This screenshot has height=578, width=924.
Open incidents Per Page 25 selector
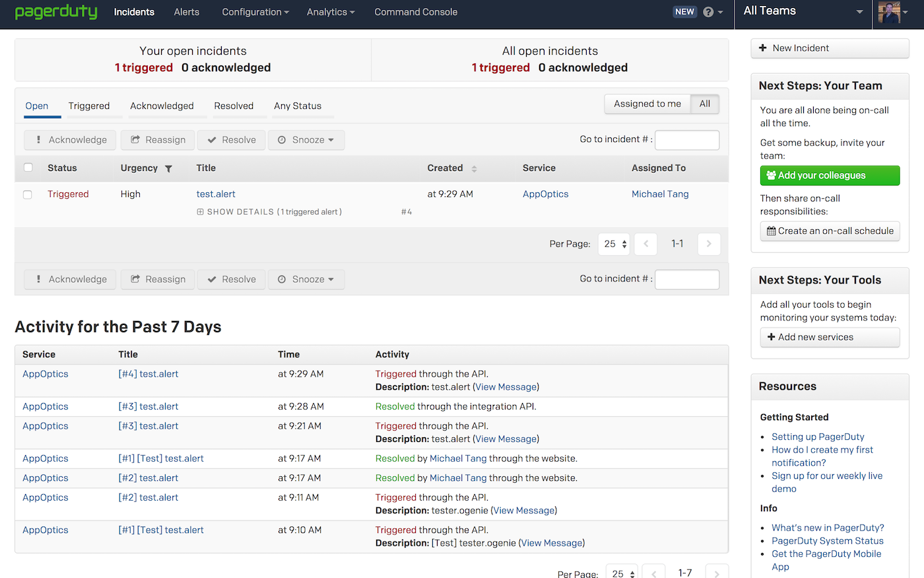614,244
